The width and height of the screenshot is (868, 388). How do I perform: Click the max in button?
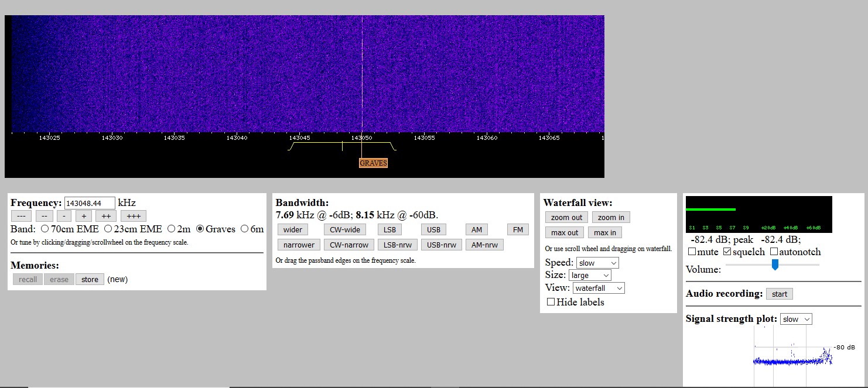pyautogui.click(x=605, y=232)
